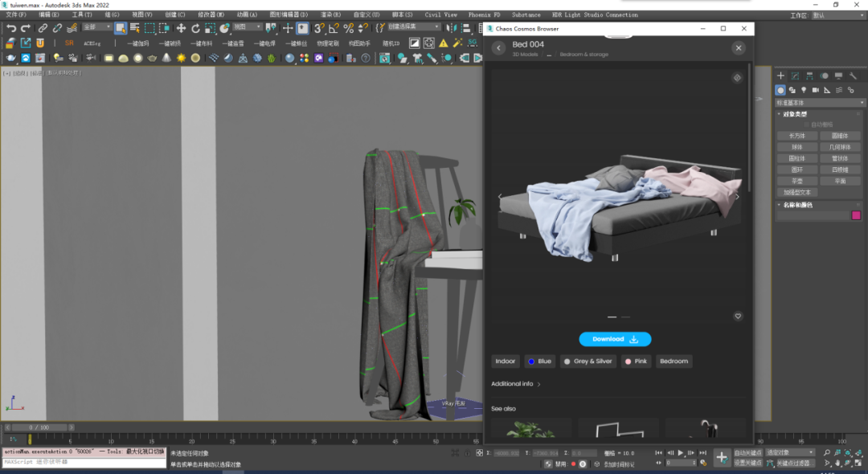Click the Undo arrow in main toolbar
The width and height of the screenshot is (868, 474).
coord(11,28)
